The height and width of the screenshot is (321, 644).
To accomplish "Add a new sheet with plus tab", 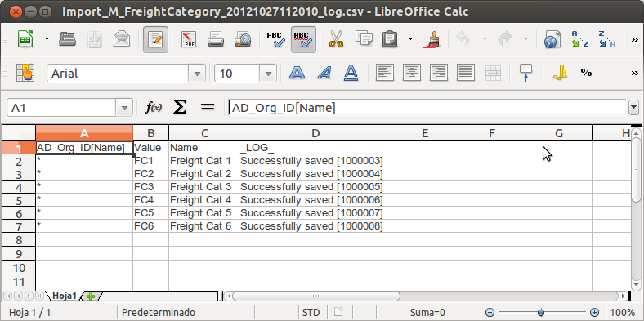I will [x=92, y=296].
